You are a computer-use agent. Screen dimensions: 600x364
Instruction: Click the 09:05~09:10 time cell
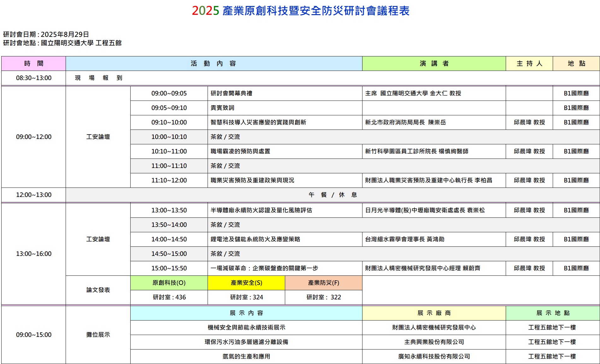(169, 108)
